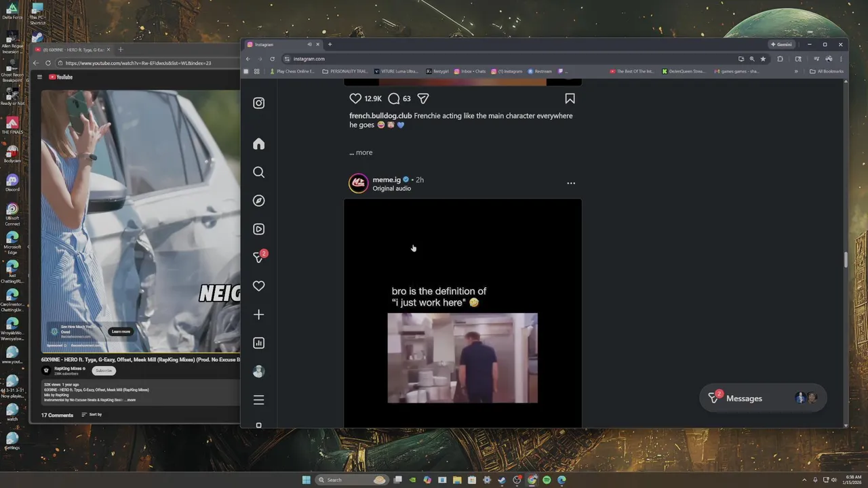Click the Original audio link
Viewport: 868px width, 488px height.
click(x=391, y=188)
